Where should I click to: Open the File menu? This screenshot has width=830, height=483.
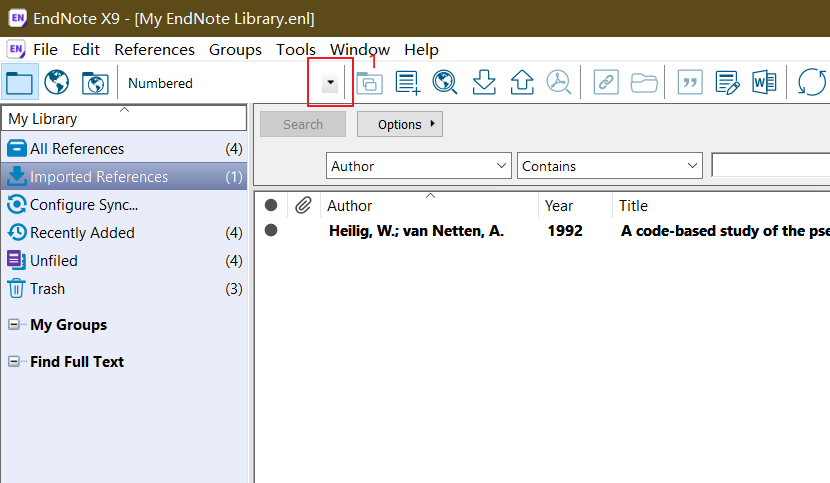(x=46, y=50)
